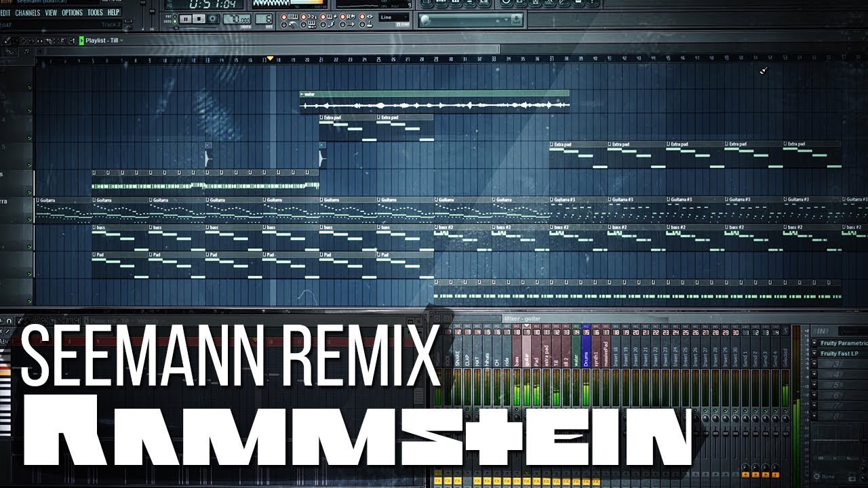Viewport: 868px width, 488px height.
Task: Toggle the FX button under bass track
Action: (517, 481)
